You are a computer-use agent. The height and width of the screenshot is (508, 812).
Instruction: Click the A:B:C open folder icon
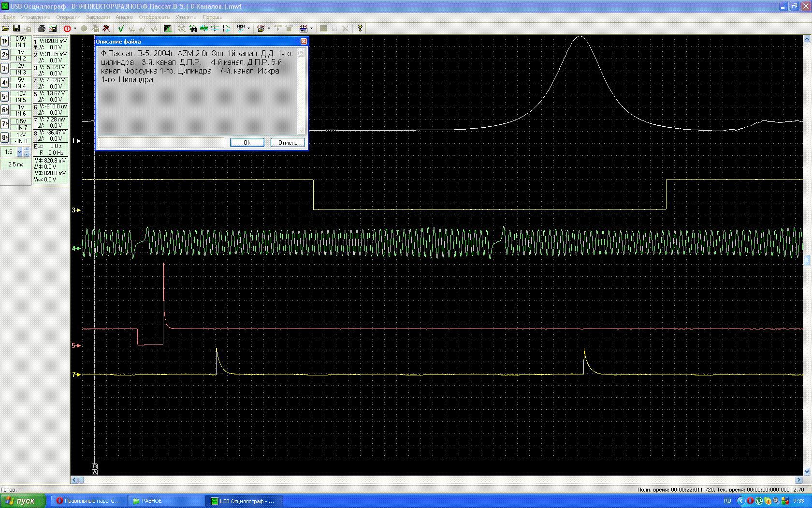pos(261,29)
